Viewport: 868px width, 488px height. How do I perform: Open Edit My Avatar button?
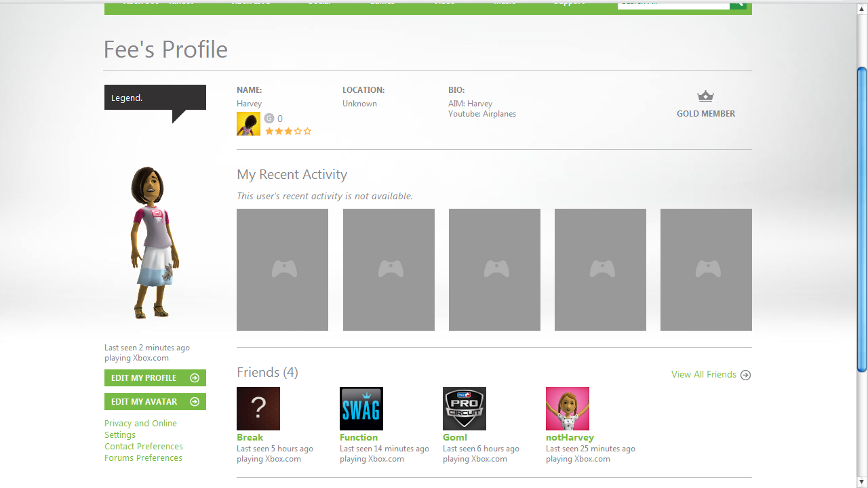tap(155, 402)
